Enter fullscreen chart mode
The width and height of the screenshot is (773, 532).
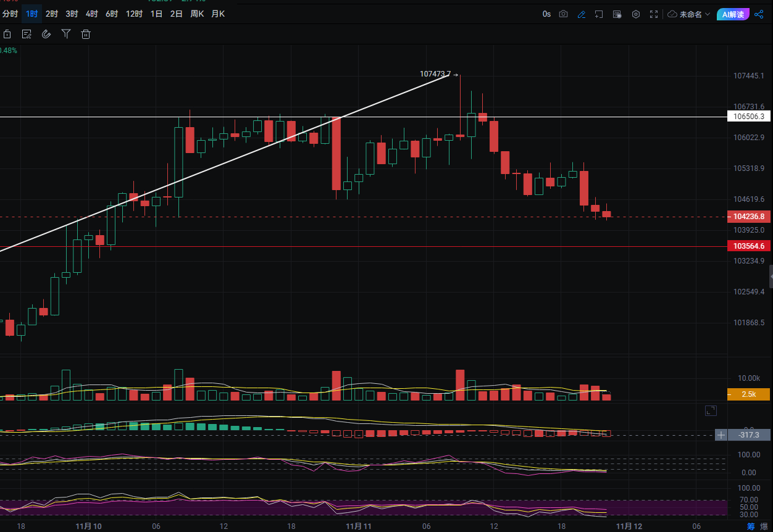pos(654,14)
